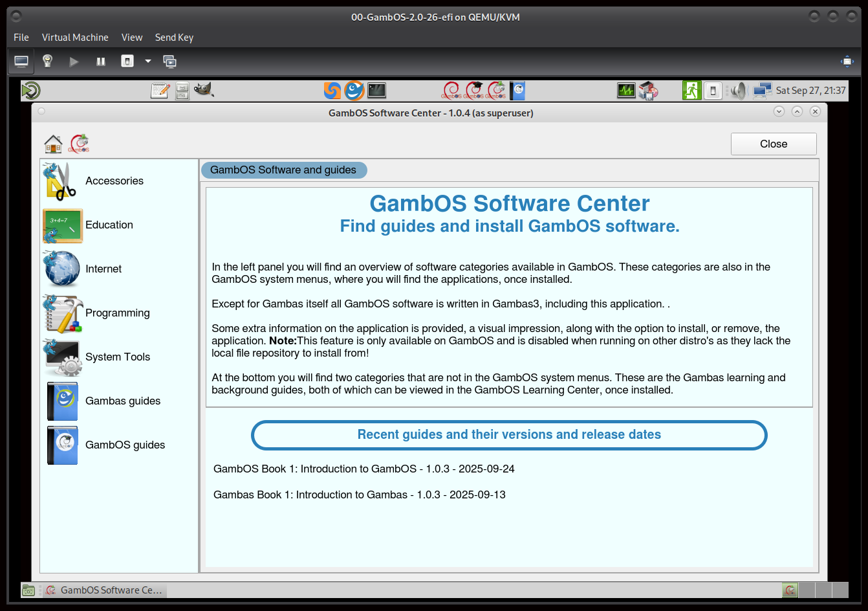
Task: Open the terminal from the top panel
Action: pos(376,91)
